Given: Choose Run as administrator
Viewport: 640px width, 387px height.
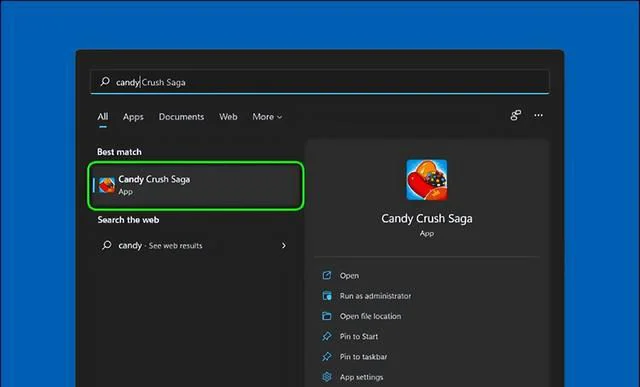Looking at the screenshot, I should click(376, 296).
